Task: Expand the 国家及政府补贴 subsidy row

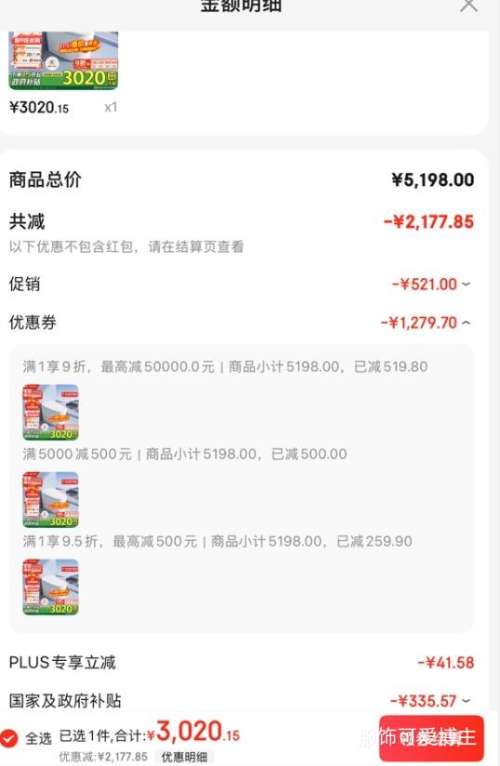Action: [431, 701]
